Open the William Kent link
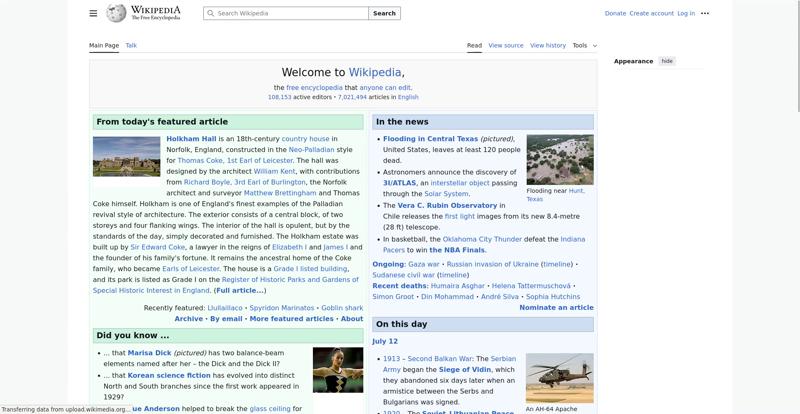This screenshot has height=414, width=800. 274,172
